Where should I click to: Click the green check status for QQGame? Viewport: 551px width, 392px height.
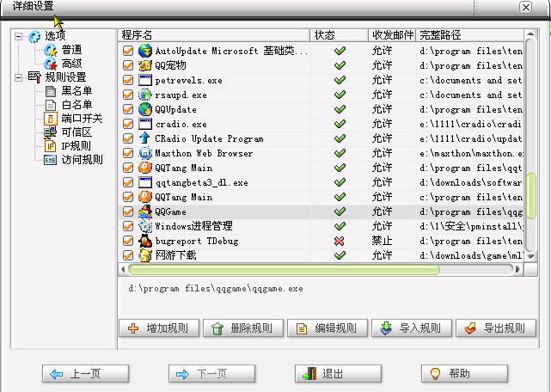[x=340, y=211]
